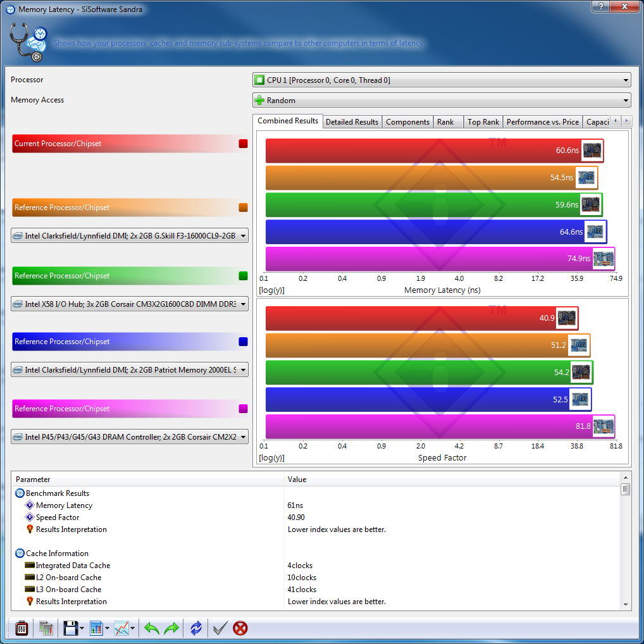Open the Intel P45/P43/G45/G43 reference dropdown
Image resolution: width=644 pixels, height=644 pixels.
pos(130,437)
